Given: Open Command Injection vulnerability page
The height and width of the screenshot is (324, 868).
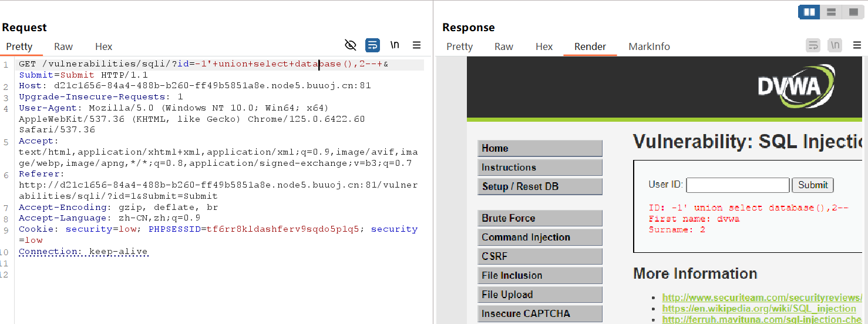Looking at the screenshot, I should click(540, 237).
